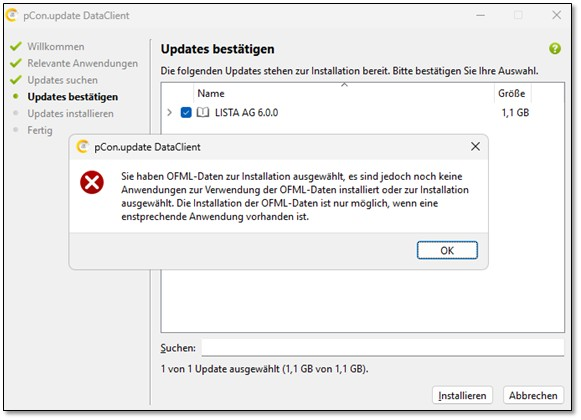Click the checkmark beside Relevante Anwendungen

pyautogui.click(x=16, y=63)
